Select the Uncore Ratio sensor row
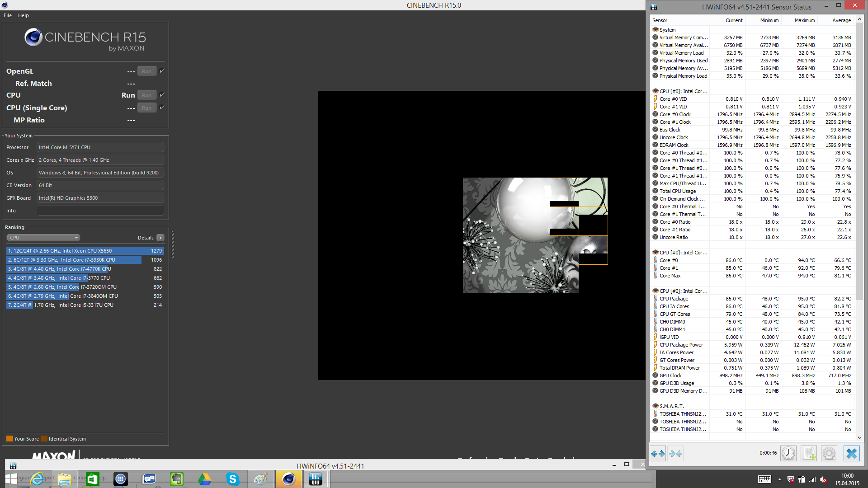This screenshot has width=868, height=488. tap(752, 237)
